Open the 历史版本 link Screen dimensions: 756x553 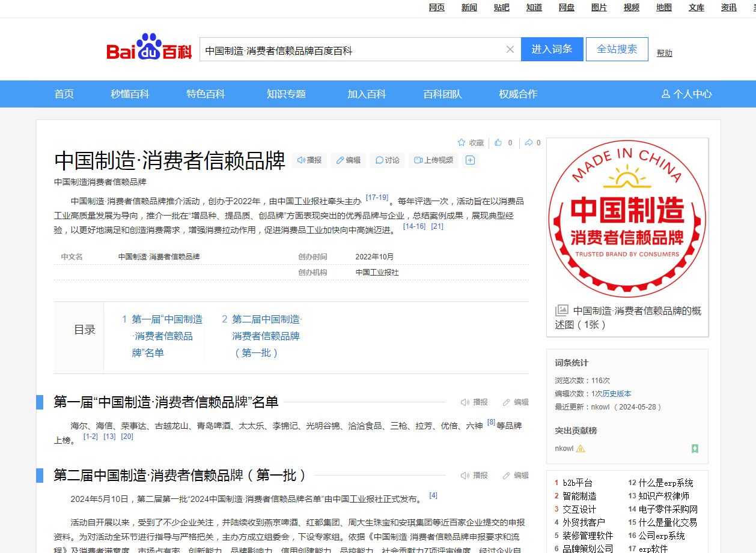tap(617, 394)
